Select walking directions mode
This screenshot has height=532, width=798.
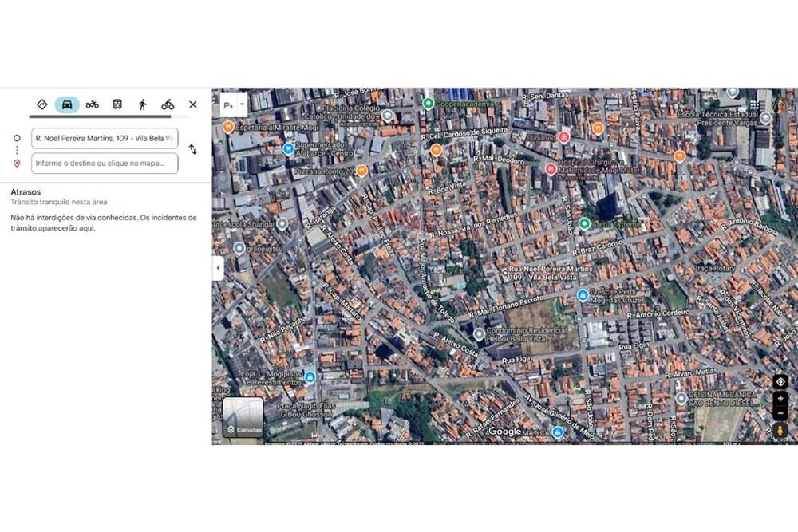pos(143,104)
